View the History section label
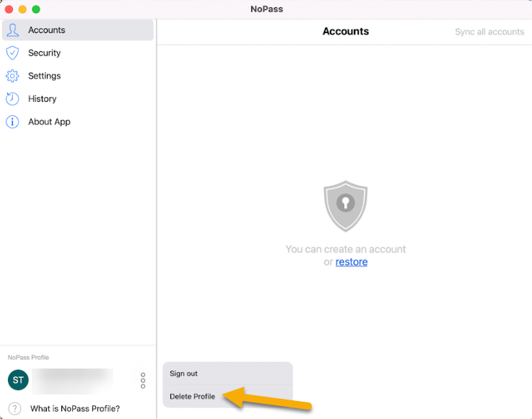The width and height of the screenshot is (532, 419). point(42,99)
